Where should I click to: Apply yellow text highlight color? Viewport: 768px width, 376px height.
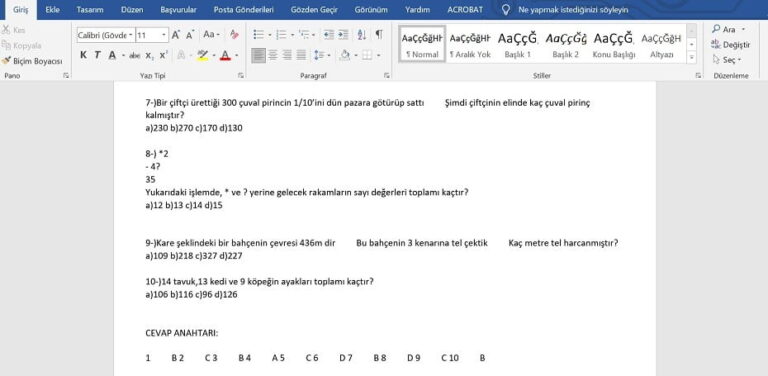[202, 55]
